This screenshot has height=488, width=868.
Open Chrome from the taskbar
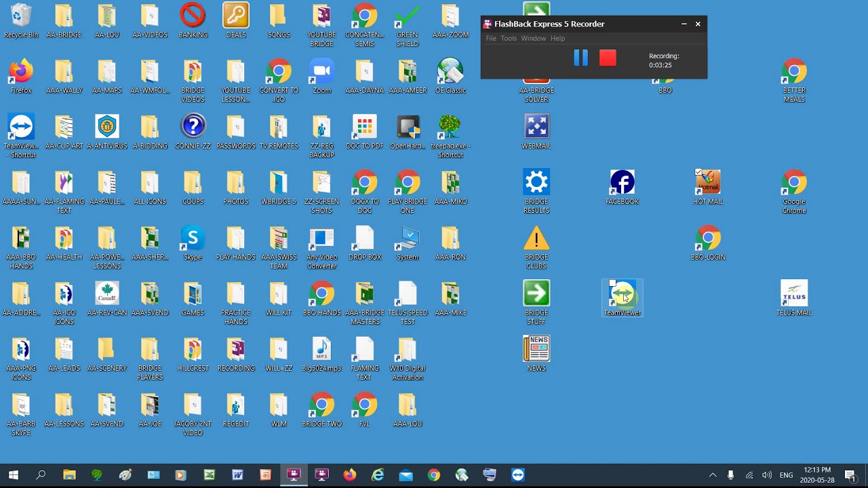point(433,475)
